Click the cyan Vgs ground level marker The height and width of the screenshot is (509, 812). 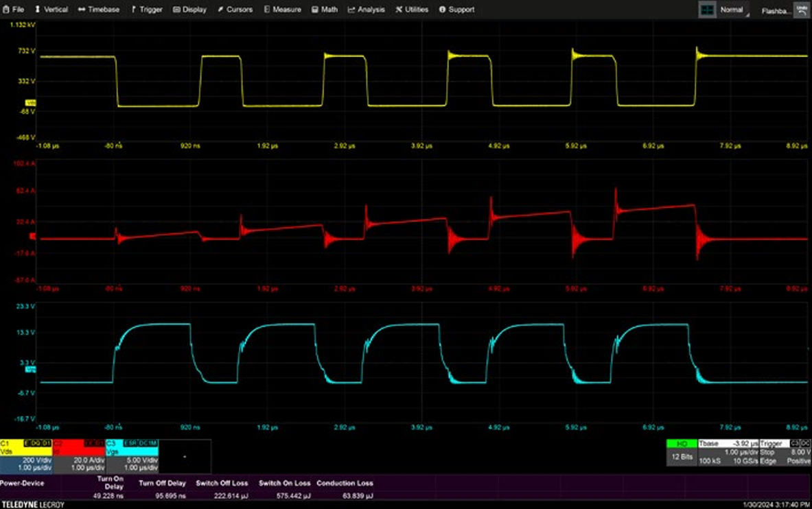click(31, 369)
